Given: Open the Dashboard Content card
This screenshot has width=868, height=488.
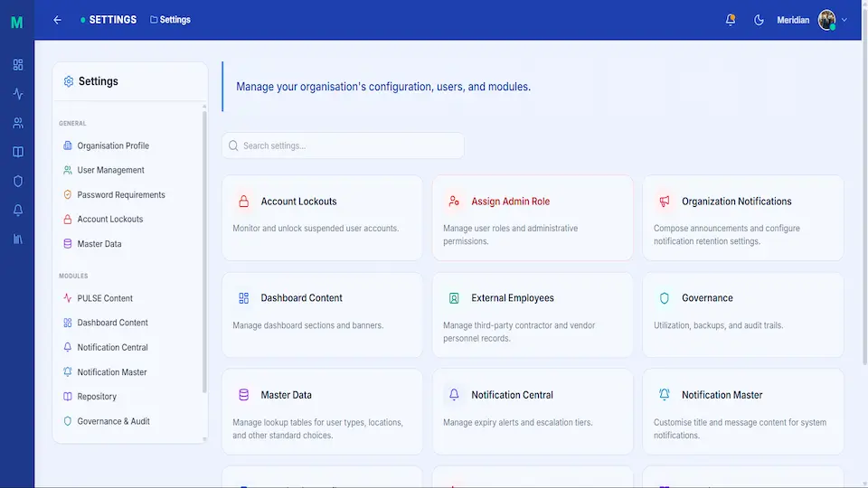Looking at the screenshot, I should point(322,314).
